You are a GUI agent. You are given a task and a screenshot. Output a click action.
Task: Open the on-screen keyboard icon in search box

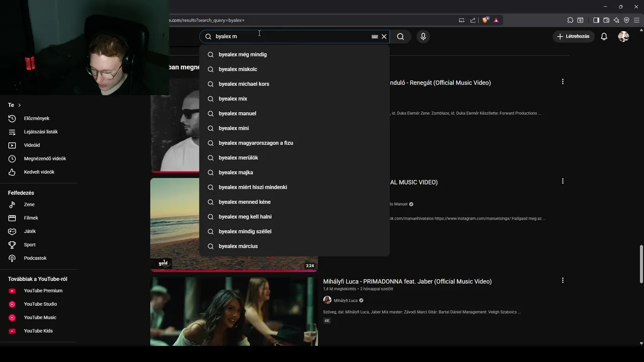click(x=375, y=37)
